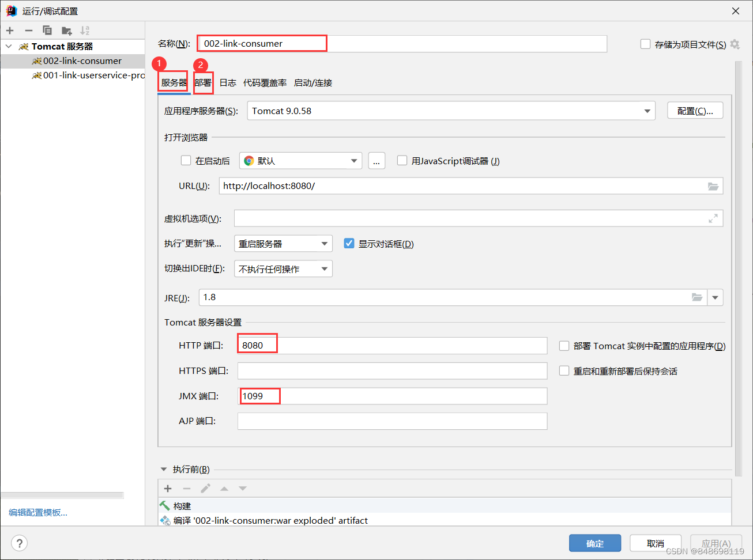
Task: Uncheck the 显示对话框 checkbox
Action: coord(349,244)
